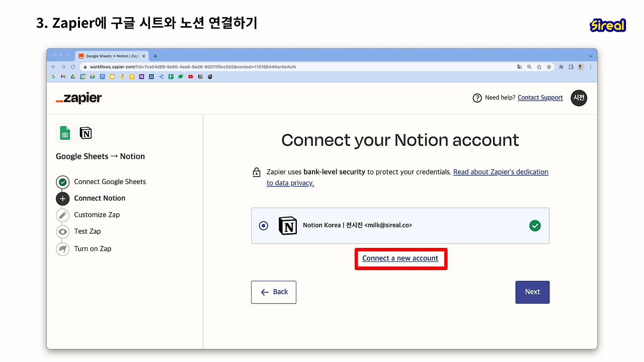Open the tab search chevron
The image size is (644, 362).
[x=591, y=56]
